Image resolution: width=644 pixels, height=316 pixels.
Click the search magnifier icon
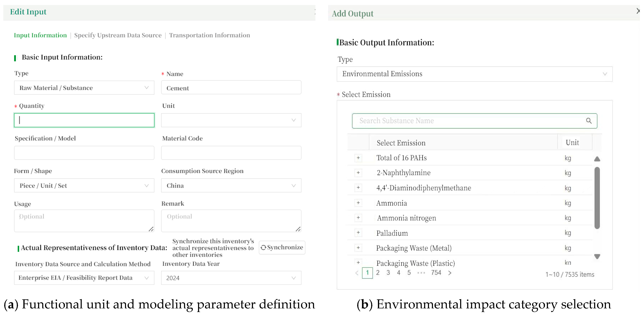pos(588,121)
